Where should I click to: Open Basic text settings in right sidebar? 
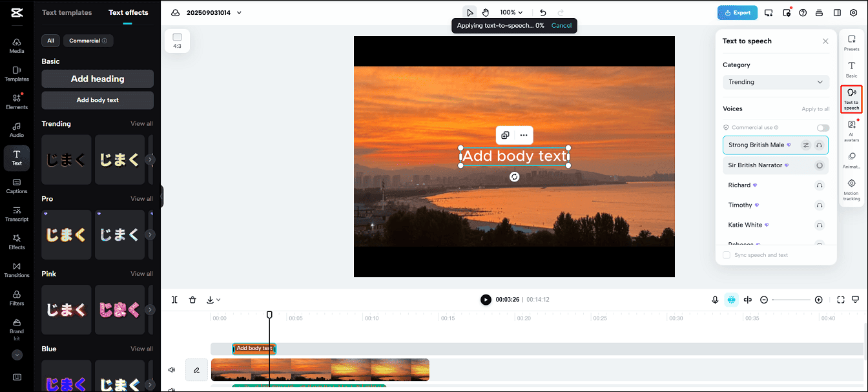click(x=852, y=70)
